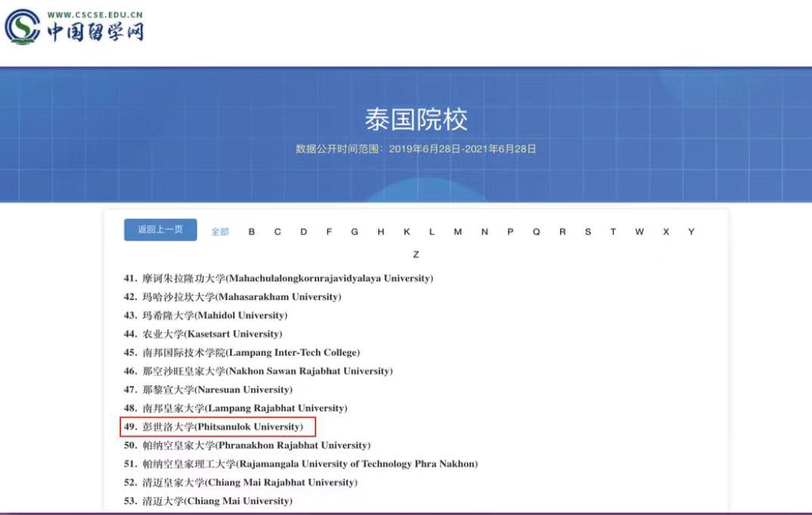Filter universities by letter T
The width and height of the screenshot is (812, 515).
[613, 232]
